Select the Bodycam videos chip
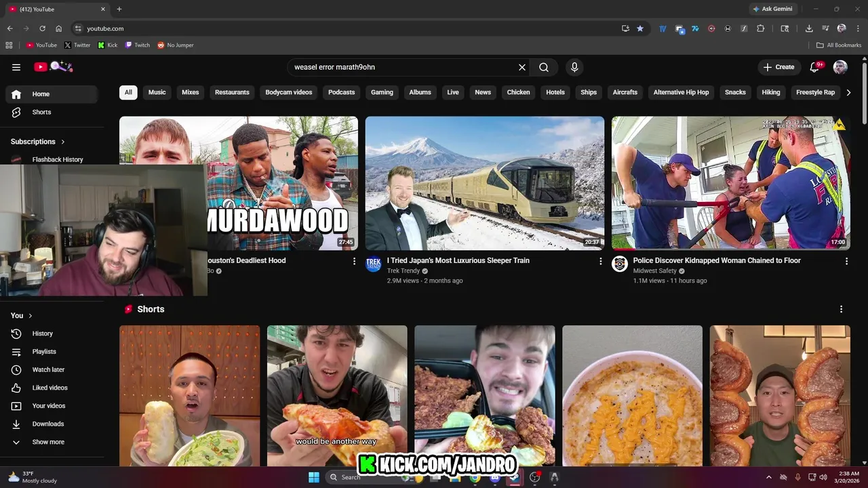This screenshot has height=488, width=868. coord(289,92)
